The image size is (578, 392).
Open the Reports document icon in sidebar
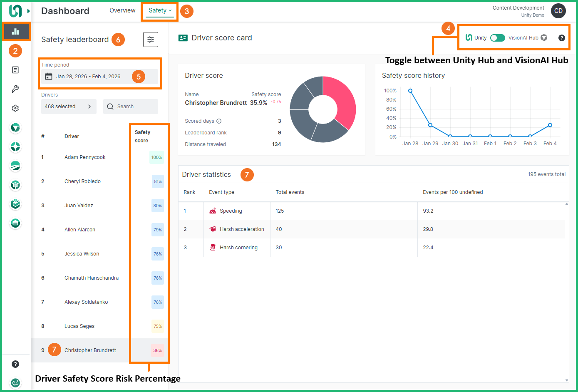[x=15, y=70]
